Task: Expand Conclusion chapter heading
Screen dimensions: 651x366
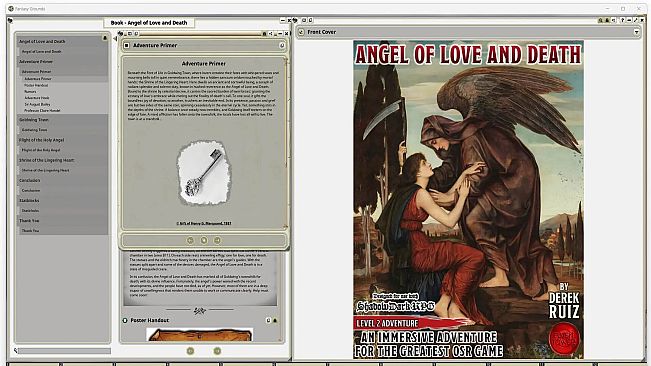Action: click(x=30, y=181)
